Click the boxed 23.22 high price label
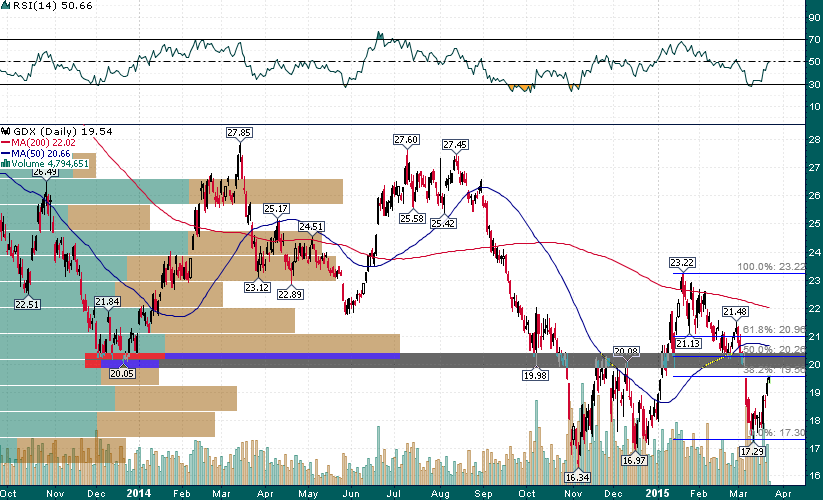 [x=682, y=262]
